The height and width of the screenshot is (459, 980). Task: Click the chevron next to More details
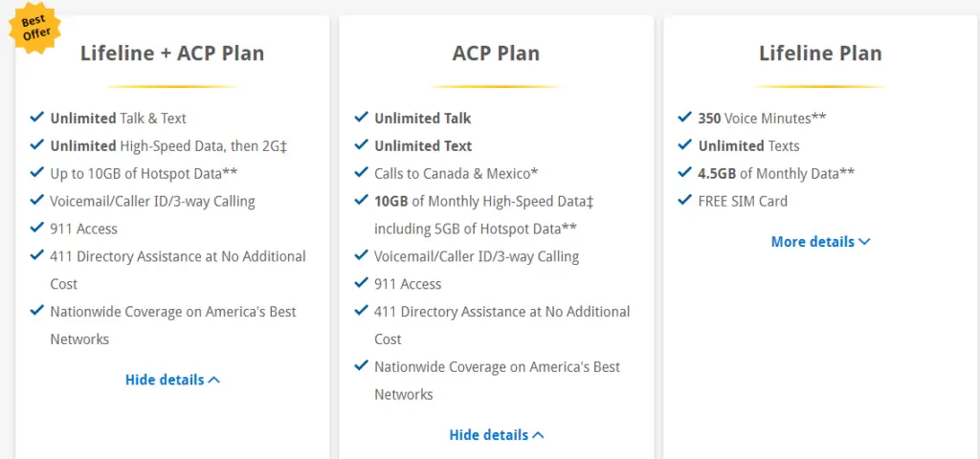click(864, 242)
